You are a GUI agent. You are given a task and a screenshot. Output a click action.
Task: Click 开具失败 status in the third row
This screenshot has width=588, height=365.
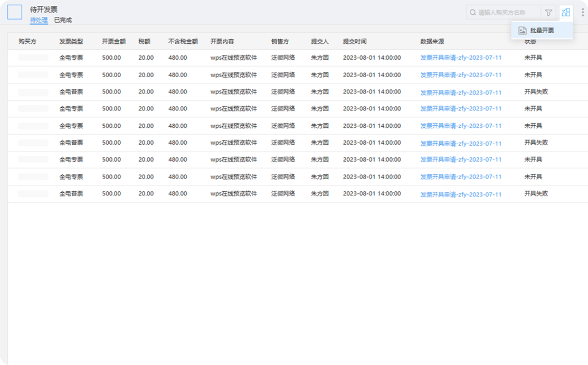pos(536,91)
